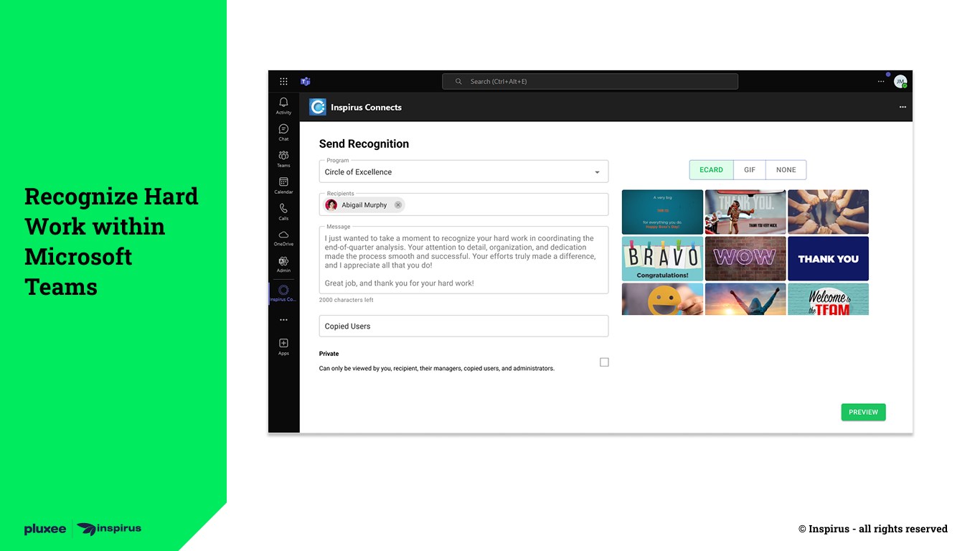The image size is (980, 551).
Task: Click Abigail Murphy's avatar in recipient chip
Action: 331,205
